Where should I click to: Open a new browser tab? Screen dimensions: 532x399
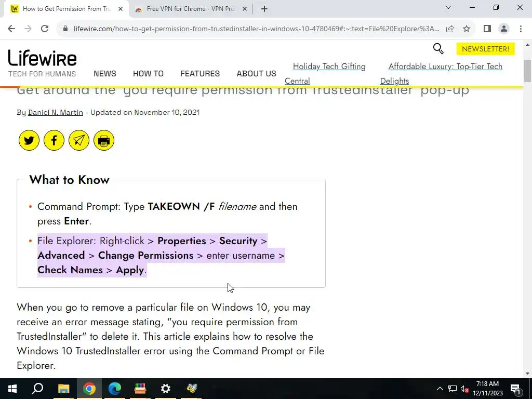point(264,9)
